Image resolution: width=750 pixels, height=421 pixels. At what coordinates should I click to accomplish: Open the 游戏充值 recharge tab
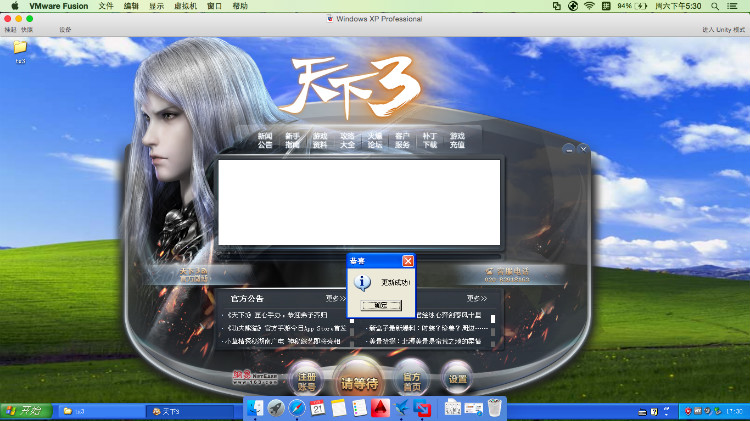pos(457,140)
